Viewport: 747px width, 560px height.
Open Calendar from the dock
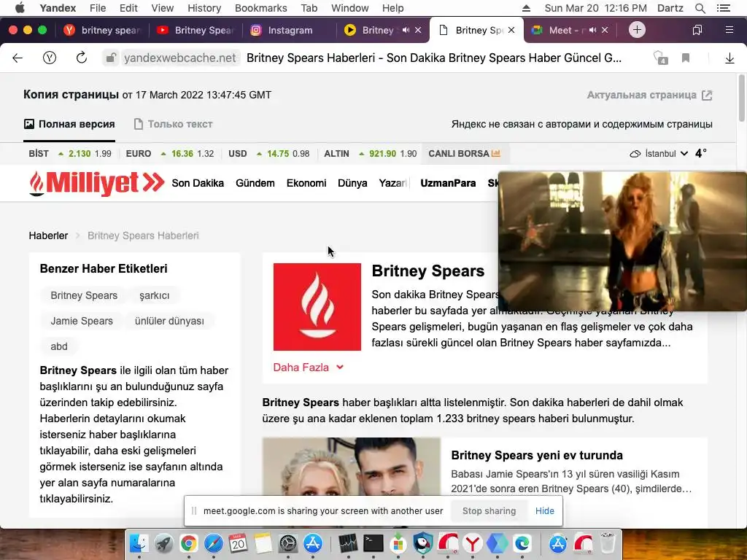(239, 543)
